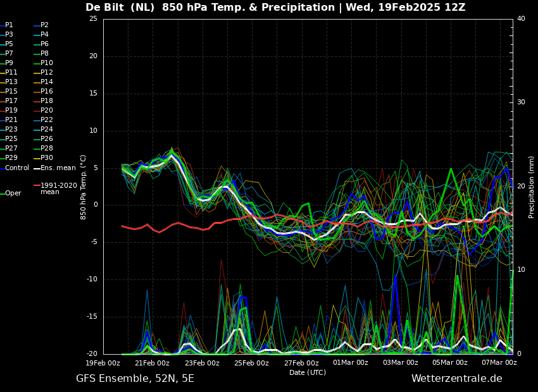Click the 850 hPa Temp. axis label
This screenshot has width=538, height=392.
83,187
